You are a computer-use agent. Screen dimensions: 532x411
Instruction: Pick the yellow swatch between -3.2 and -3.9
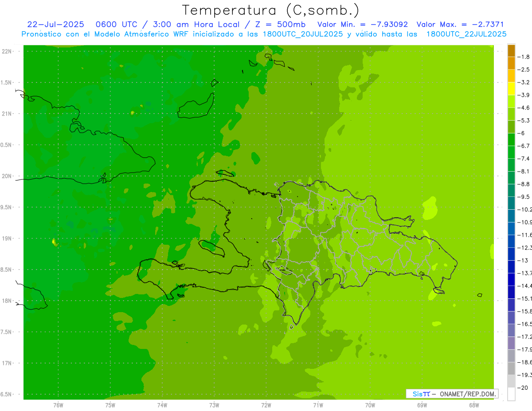coord(511,89)
